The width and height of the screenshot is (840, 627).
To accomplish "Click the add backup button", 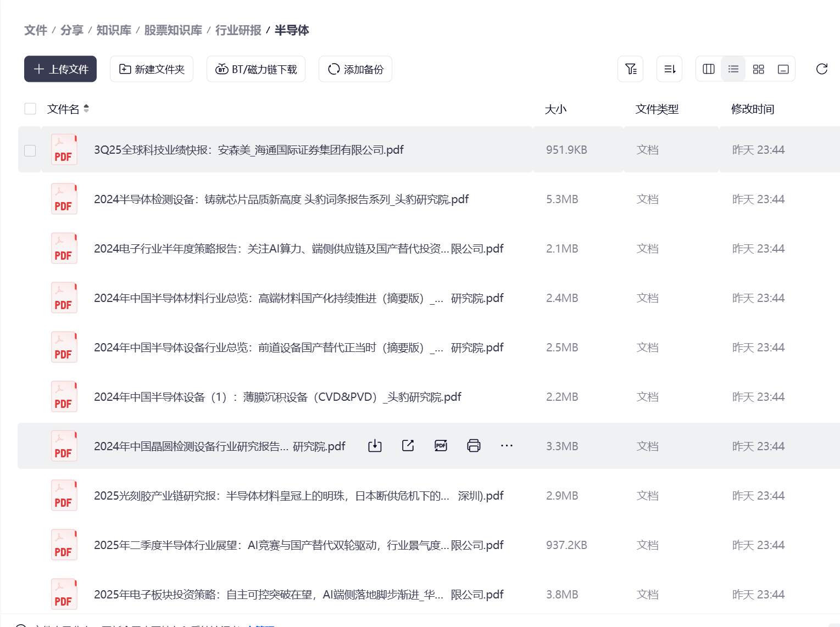I will pyautogui.click(x=355, y=69).
